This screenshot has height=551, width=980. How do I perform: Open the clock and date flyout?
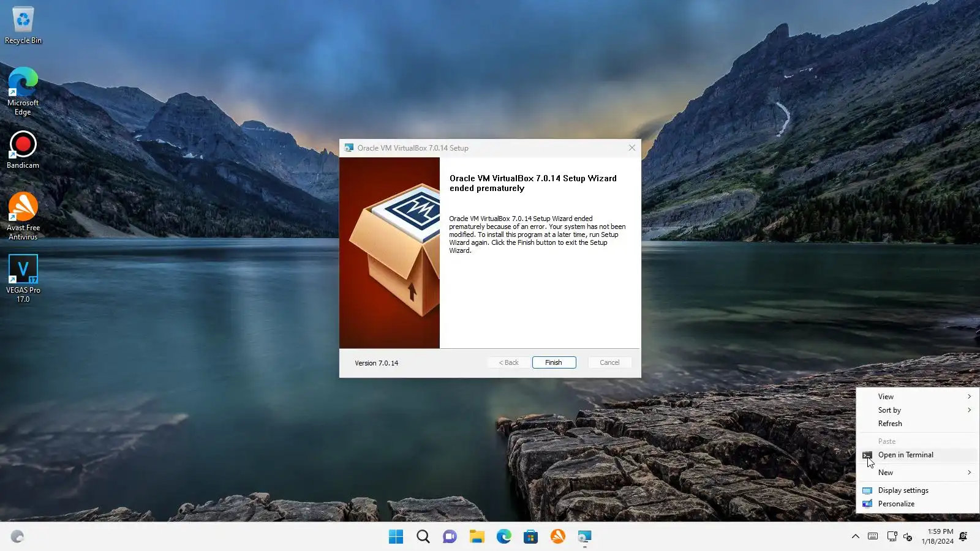click(937, 537)
